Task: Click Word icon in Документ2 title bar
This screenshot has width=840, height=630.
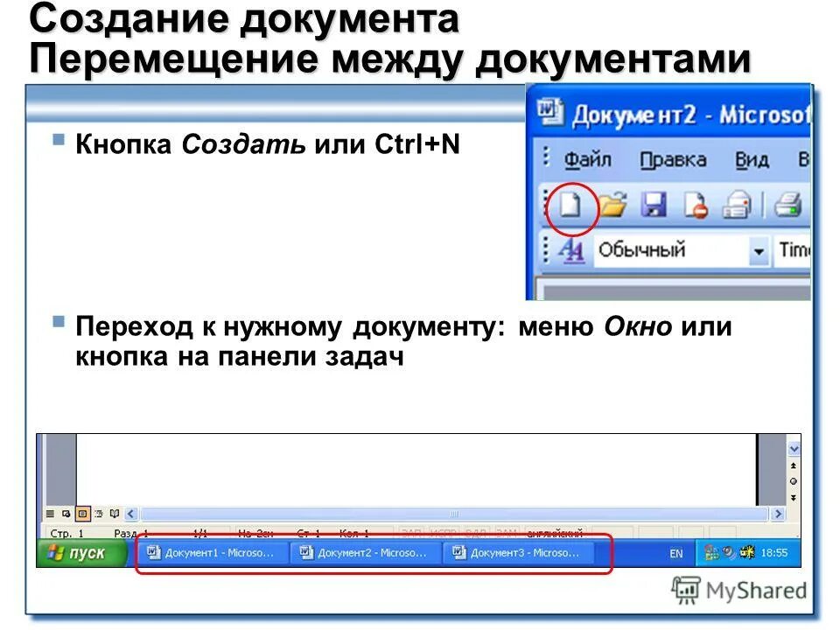Action: (x=550, y=111)
